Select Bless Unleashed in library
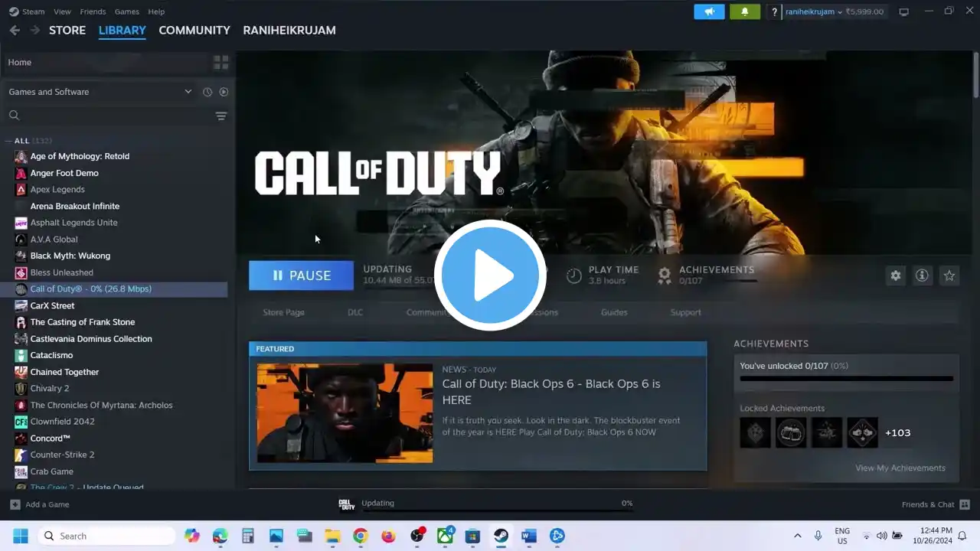Image resolution: width=980 pixels, height=551 pixels. pyautogui.click(x=62, y=272)
